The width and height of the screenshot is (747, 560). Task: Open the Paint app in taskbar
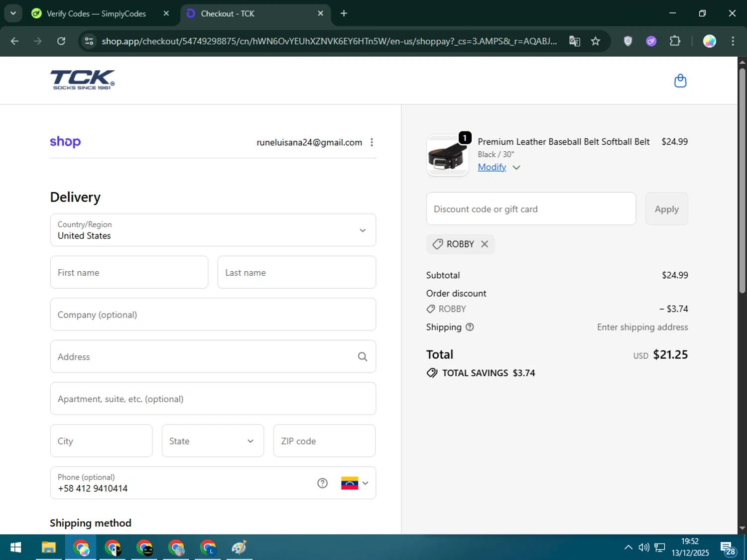(x=239, y=548)
